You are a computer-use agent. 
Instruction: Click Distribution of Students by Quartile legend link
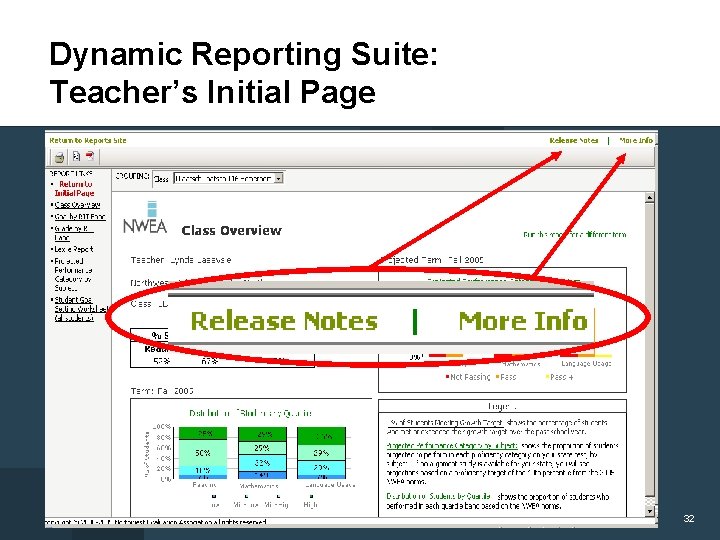pos(439,496)
